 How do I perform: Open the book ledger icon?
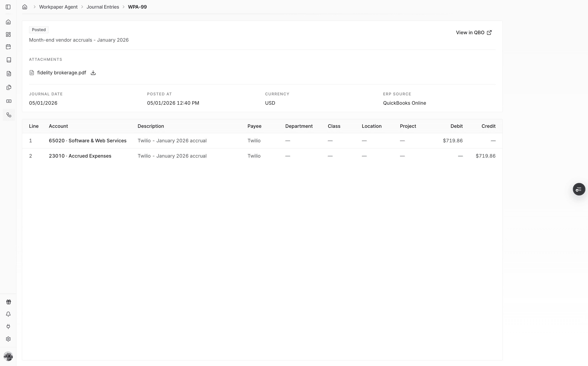[9, 60]
